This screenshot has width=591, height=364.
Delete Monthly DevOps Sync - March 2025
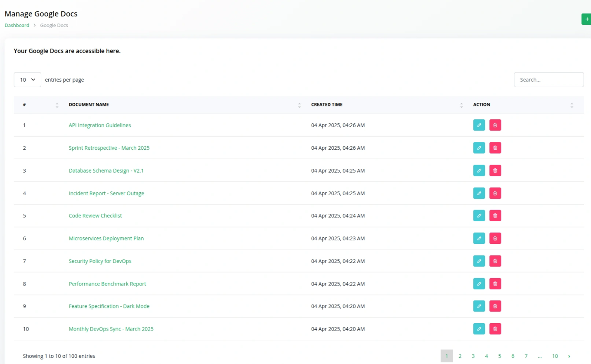click(x=495, y=329)
